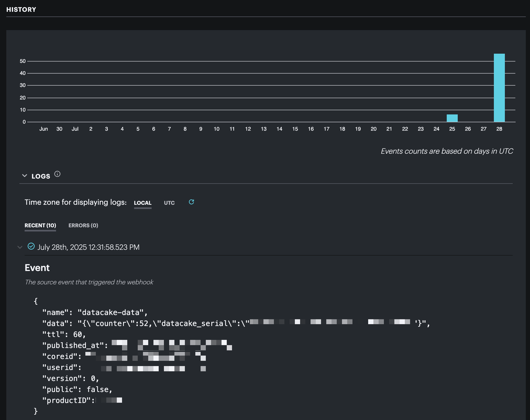Image resolution: width=530 pixels, height=420 pixels.
Task: Click the HISTORY heading
Action: 21,10
